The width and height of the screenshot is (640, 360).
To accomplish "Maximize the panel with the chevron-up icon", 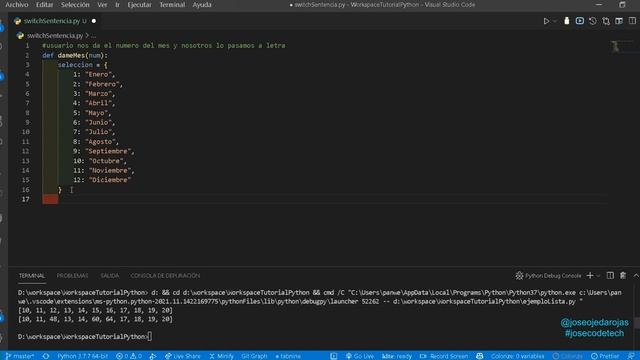I will pyautogui.click(x=636, y=276).
